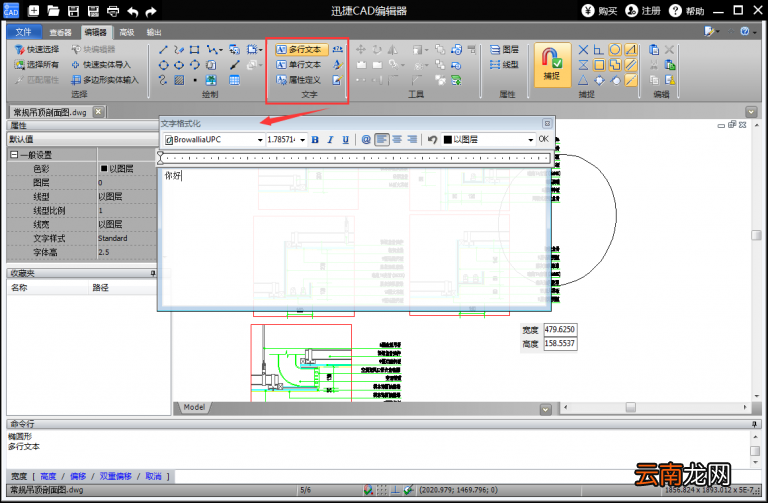Select left text alignment
Viewport: 768px width, 503px height.
(382, 140)
